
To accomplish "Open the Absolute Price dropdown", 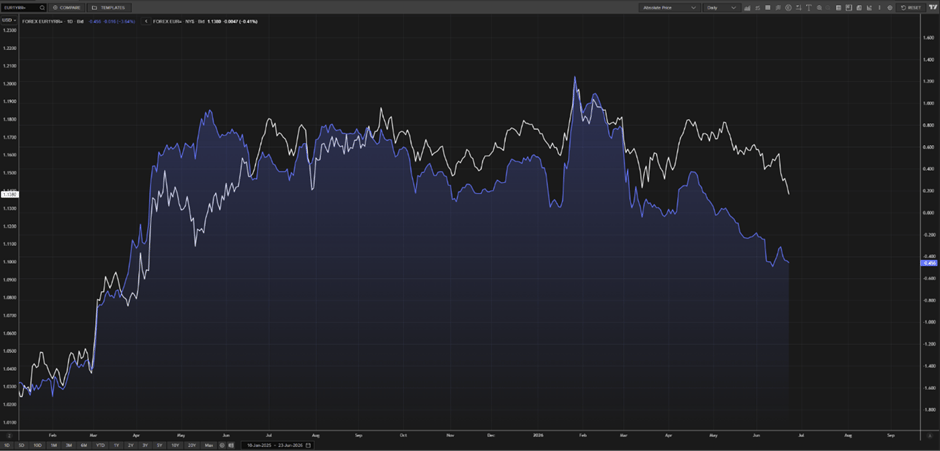I will [670, 8].
